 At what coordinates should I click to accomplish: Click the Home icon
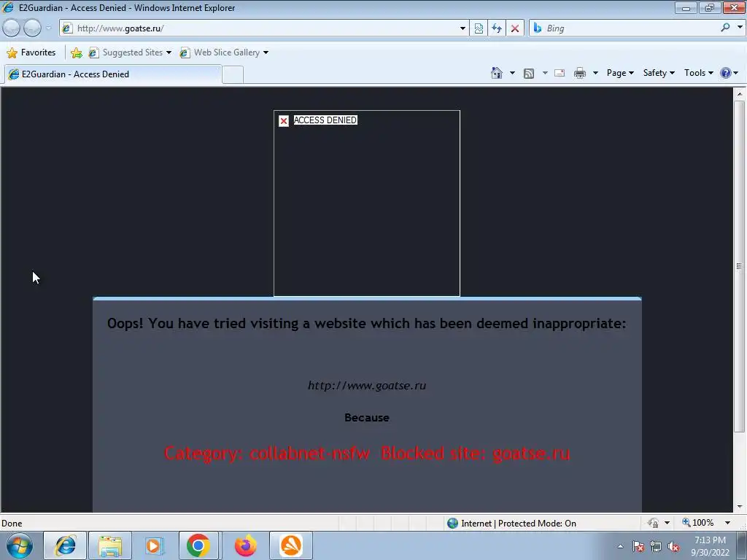pyautogui.click(x=496, y=73)
